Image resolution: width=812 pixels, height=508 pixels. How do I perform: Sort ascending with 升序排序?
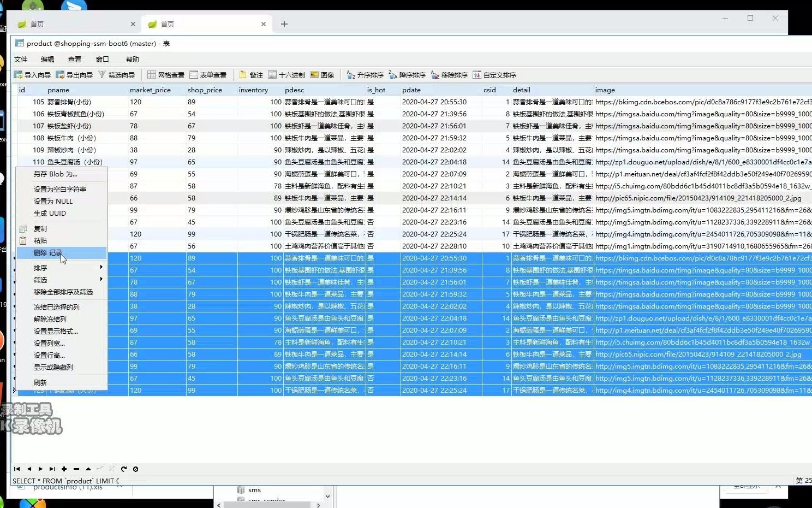click(365, 75)
